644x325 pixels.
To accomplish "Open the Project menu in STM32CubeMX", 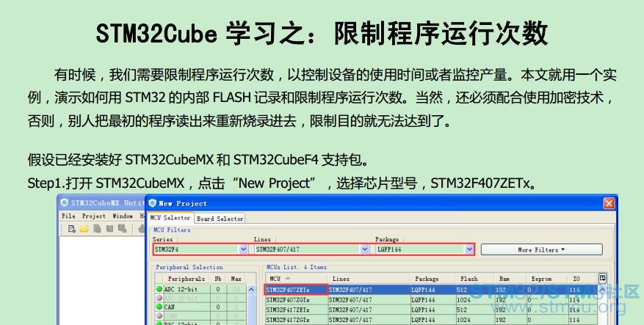I will 94,216.
